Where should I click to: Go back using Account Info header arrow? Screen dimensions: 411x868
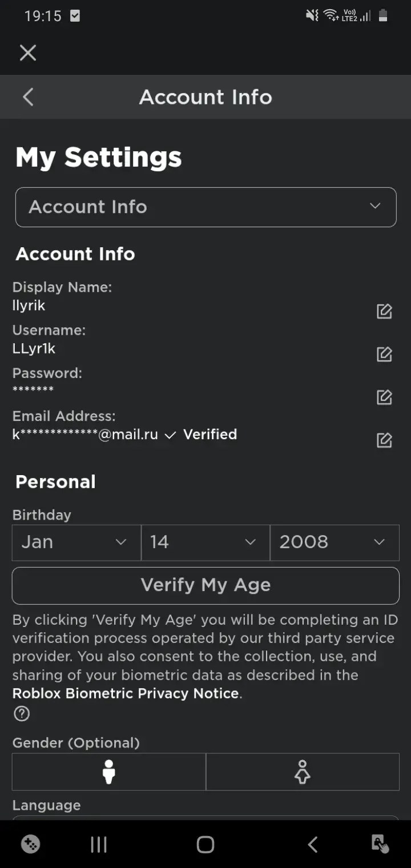click(x=28, y=97)
